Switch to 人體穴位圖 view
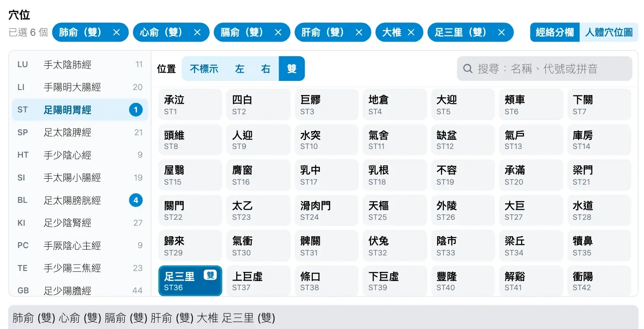This screenshot has width=644, height=329. tap(609, 32)
